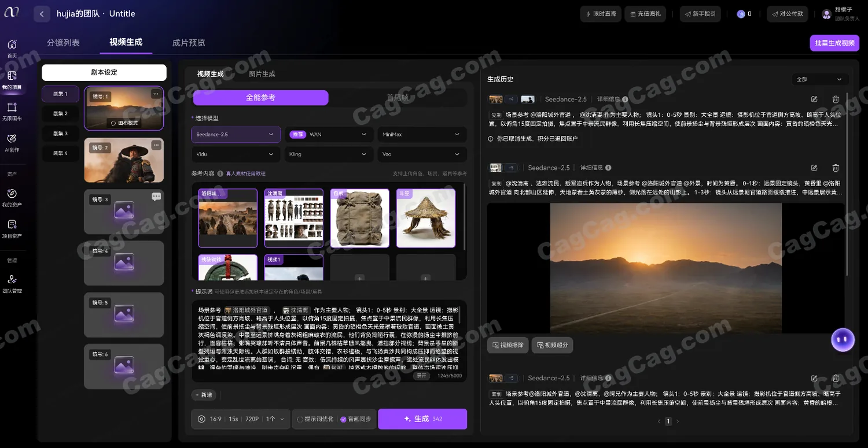Switch to the 分镜列表 tab
This screenshot has height=448, width=868.
coord(63,43)
